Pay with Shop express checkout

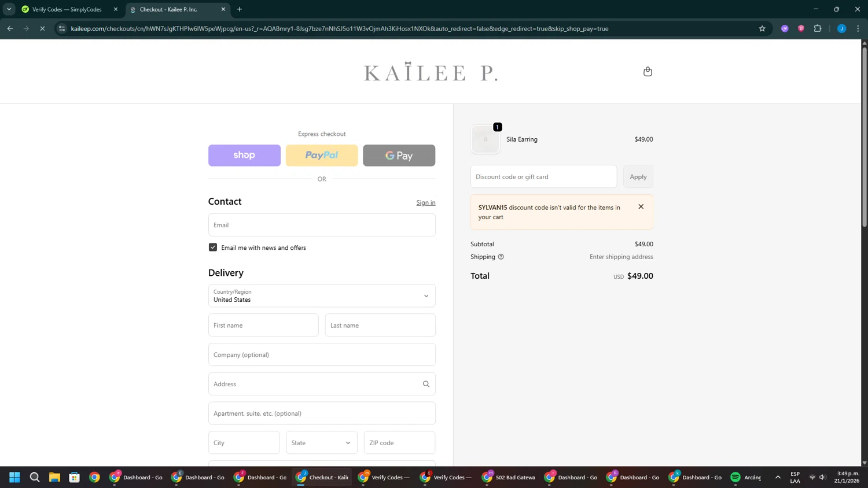[x=244, y=156]
